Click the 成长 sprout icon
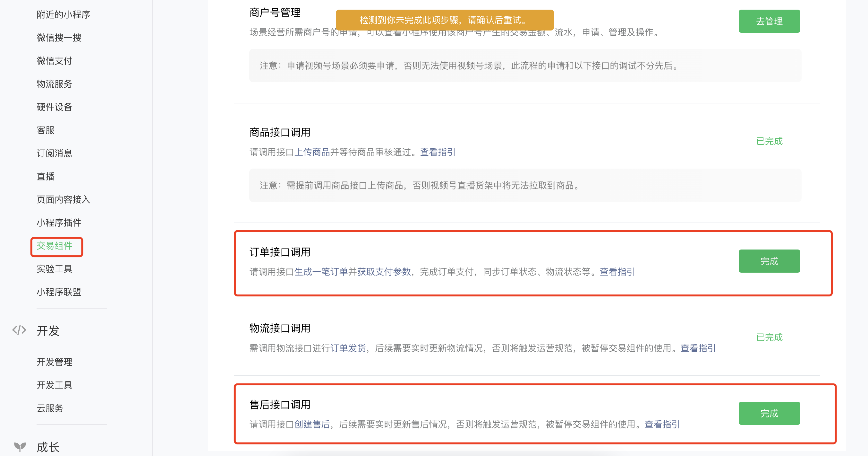868x456 pixels. click(x=20, y=447)
